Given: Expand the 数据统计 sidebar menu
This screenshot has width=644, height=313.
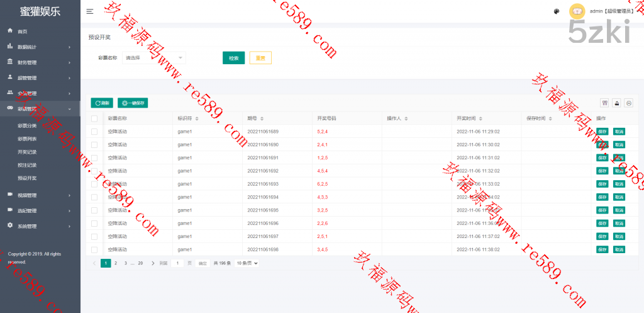Looking at the screenshot, I should click(40, 47).
